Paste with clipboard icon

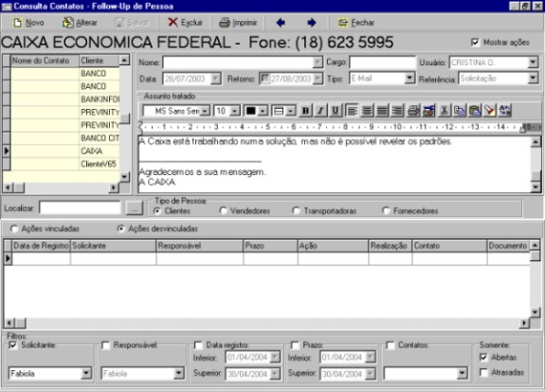click(x=475, y=111)
